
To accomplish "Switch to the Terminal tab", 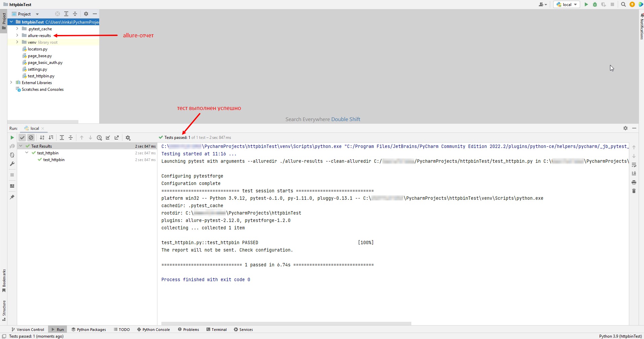I will pos(217,330).
